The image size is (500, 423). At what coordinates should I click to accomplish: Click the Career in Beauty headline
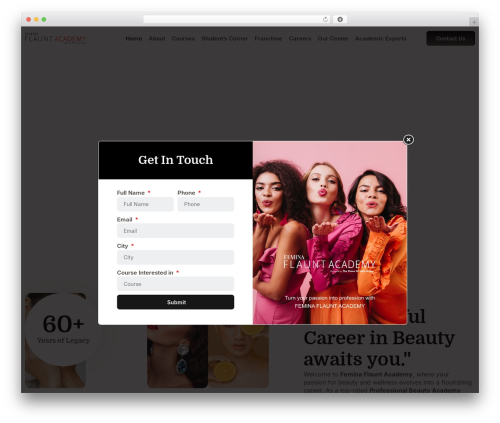(x=379, y=338)
